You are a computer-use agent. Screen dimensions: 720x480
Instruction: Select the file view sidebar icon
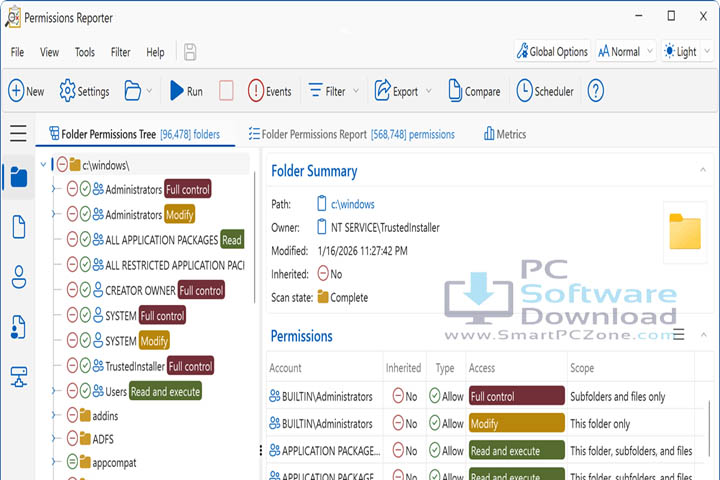coord(18,226)
